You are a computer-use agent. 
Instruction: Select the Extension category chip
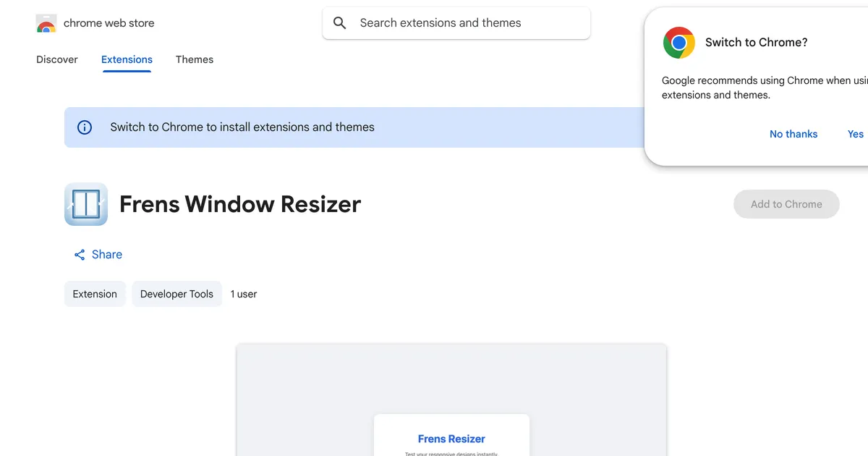click(x=95, y=294)
